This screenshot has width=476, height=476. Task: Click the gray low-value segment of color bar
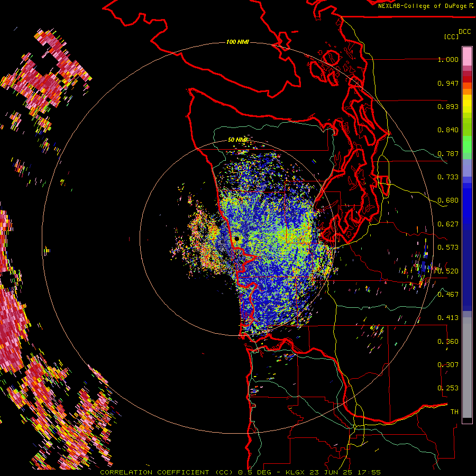point(467,368)
